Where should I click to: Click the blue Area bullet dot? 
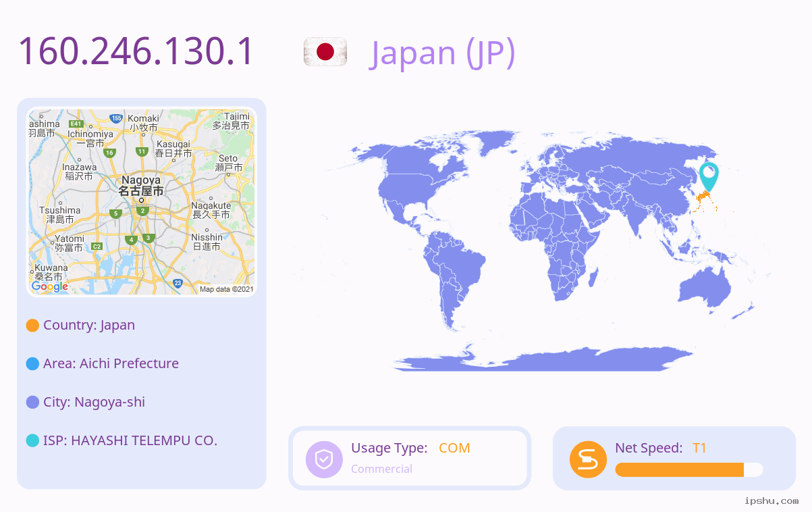coord(32,363)
